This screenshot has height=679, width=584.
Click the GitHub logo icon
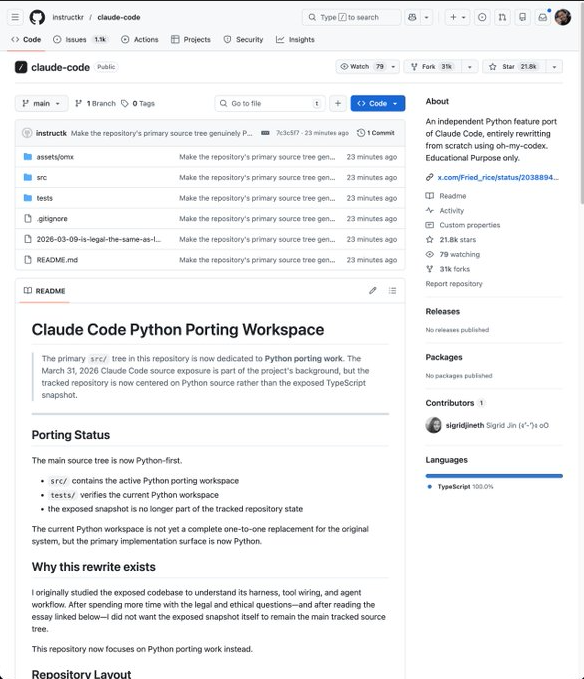(37, 17)
